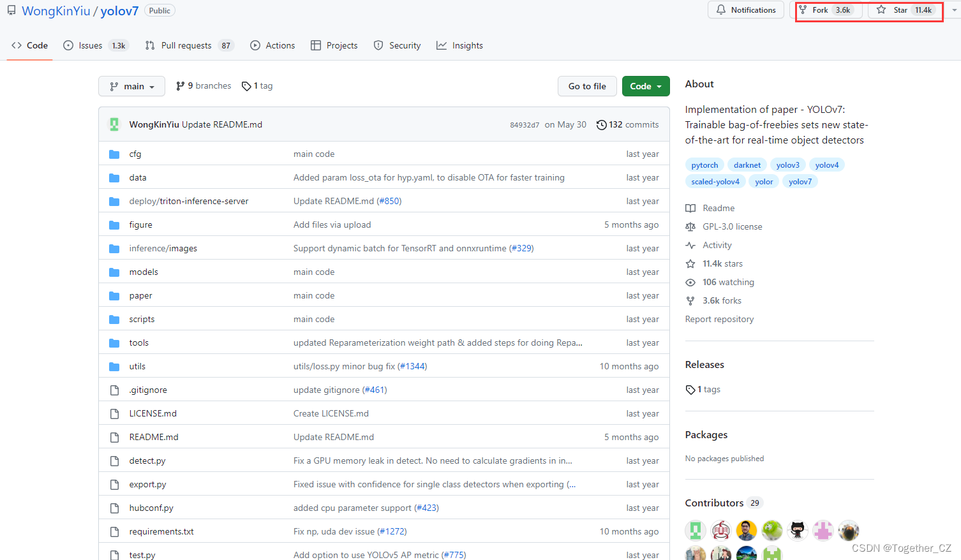Open the yolov7 repository name link
The image size is (961, 560).
point(119,11)
